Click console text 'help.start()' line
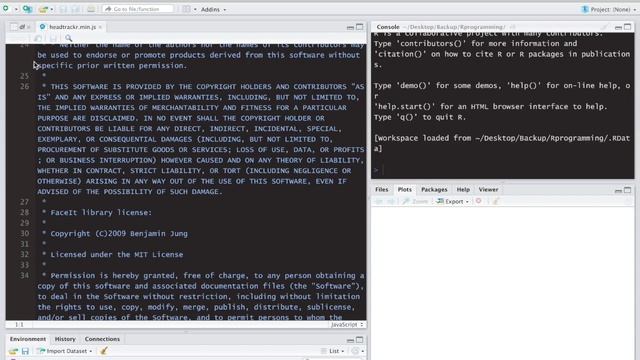 tap(491, 107)
